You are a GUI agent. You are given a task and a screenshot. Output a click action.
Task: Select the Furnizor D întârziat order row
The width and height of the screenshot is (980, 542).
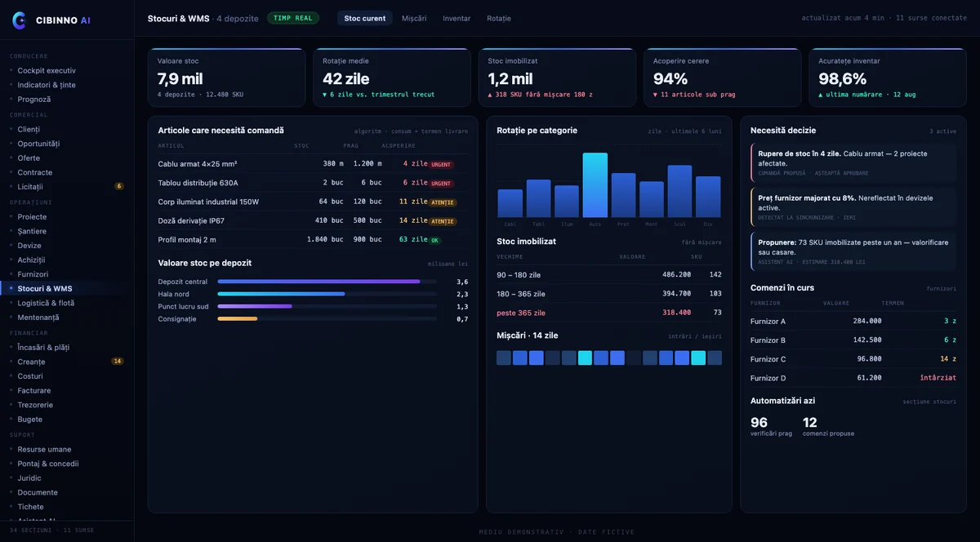point(853,378)
